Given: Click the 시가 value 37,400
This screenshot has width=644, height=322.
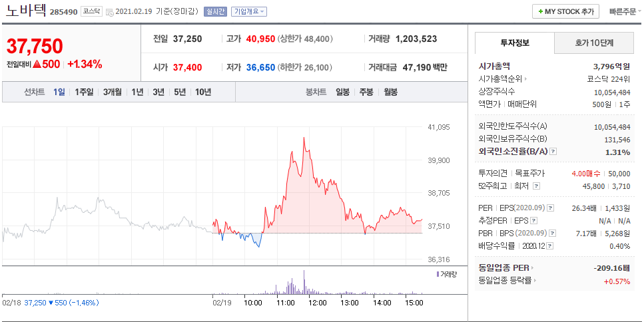Looking at the screenshot, I should (x=187, y=67).
